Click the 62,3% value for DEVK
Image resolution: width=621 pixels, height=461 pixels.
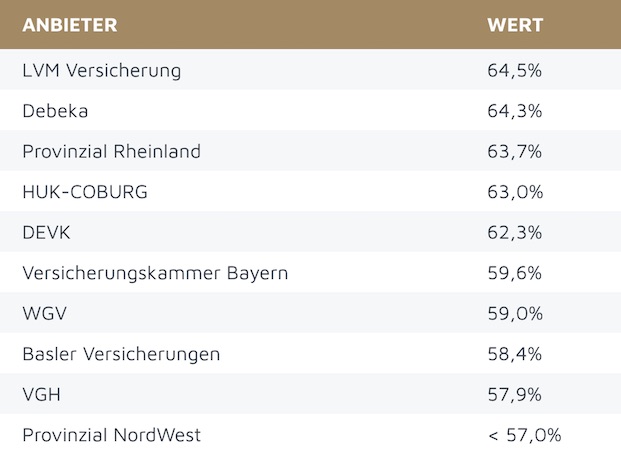(x=514, y=233)
